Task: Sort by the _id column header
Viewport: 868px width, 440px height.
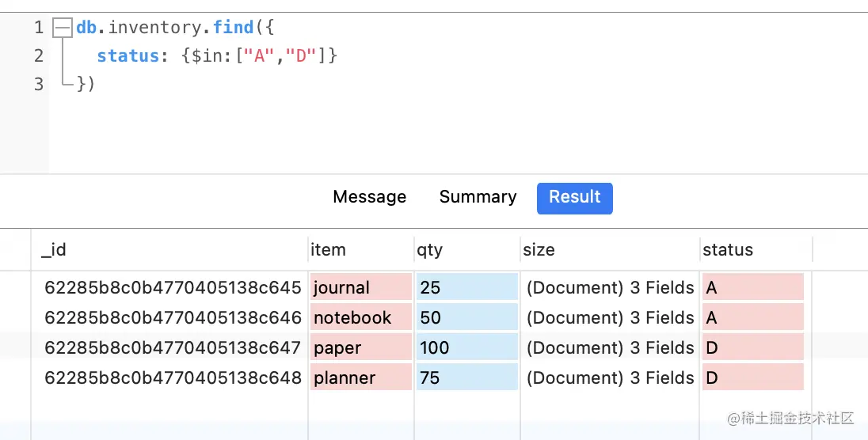Action: pyautogui.click(x=54, y=250)
